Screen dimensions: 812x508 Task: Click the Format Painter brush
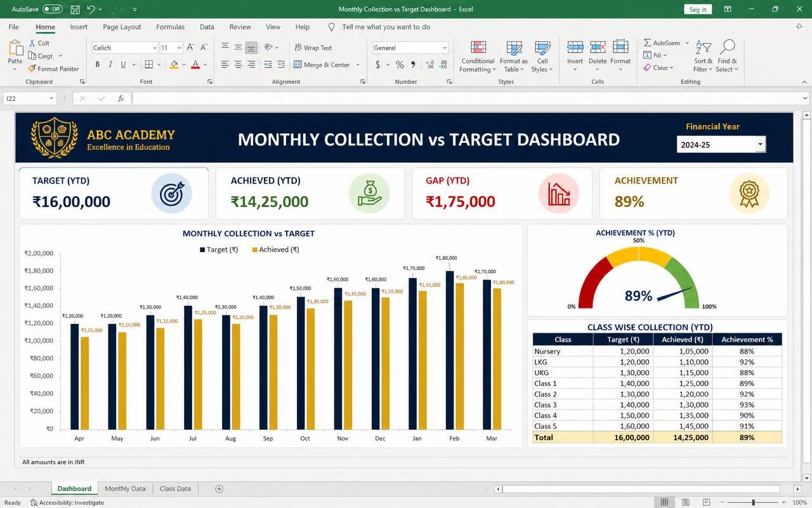(32, 69)
